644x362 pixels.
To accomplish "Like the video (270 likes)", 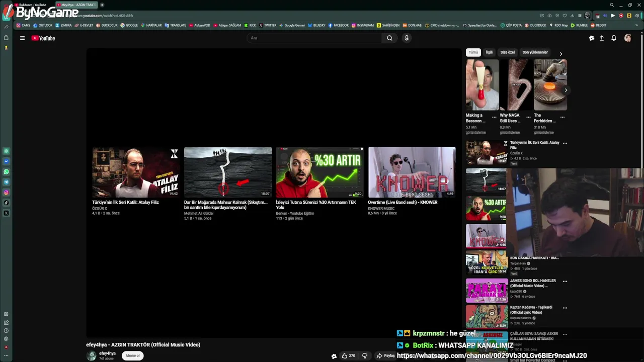I will click(x=348, y=355).
